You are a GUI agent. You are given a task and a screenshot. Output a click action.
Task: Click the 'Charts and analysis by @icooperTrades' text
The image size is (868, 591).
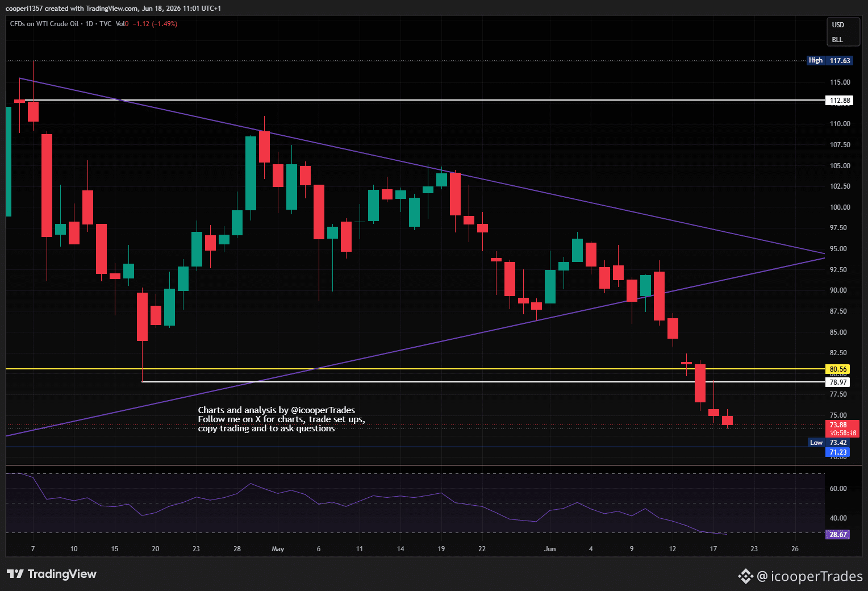[277, 410]
